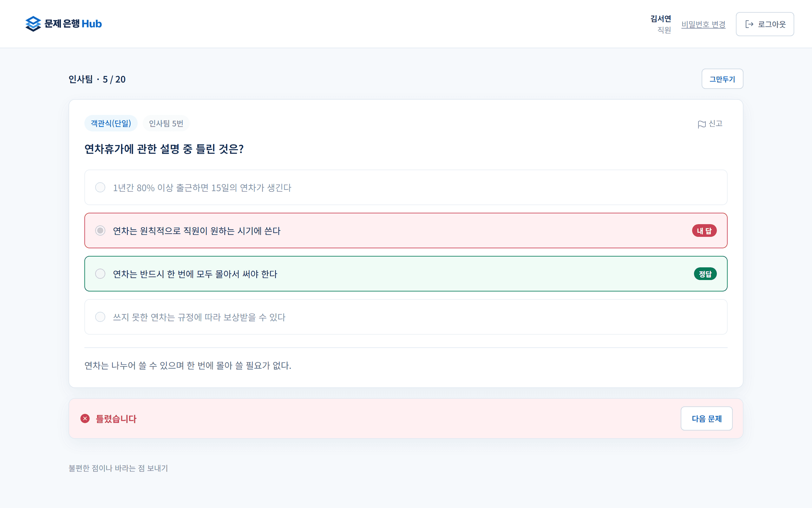Click the 문제 은행 Hub logo icon
This screenshot has width=812, height=508.
[x=33, y=24]
